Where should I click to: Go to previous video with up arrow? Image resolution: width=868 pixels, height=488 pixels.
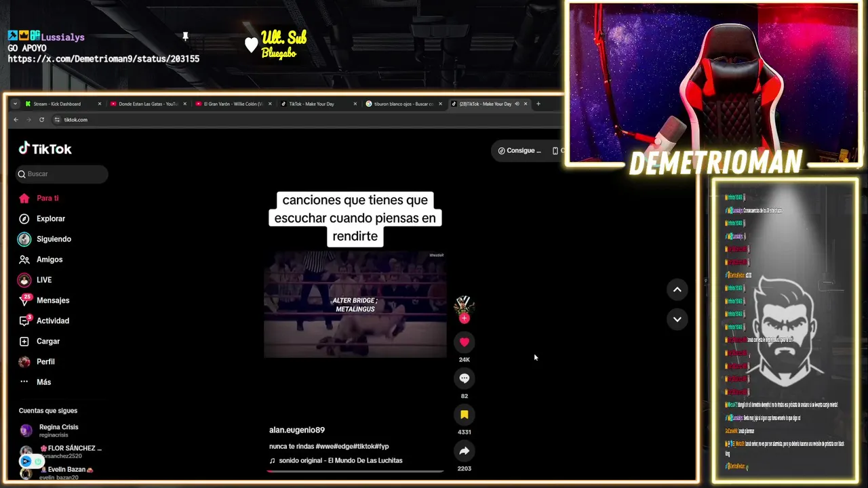click(677, 289)
